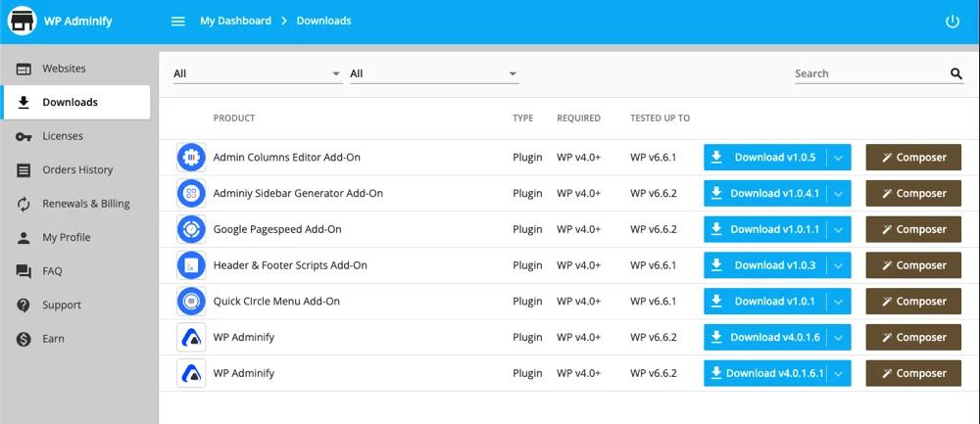Expand version arrow next to Download v1.0.1.1
The width and height of the screenshot is (980, 424).
[839, 229]
